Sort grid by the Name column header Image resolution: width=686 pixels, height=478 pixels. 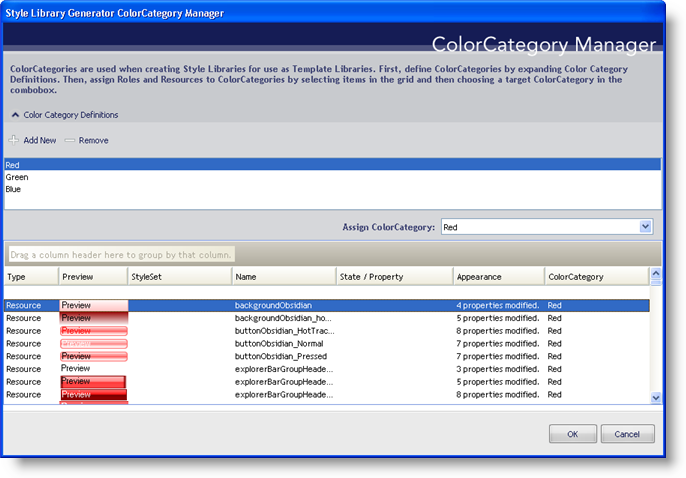pos(282,276)
